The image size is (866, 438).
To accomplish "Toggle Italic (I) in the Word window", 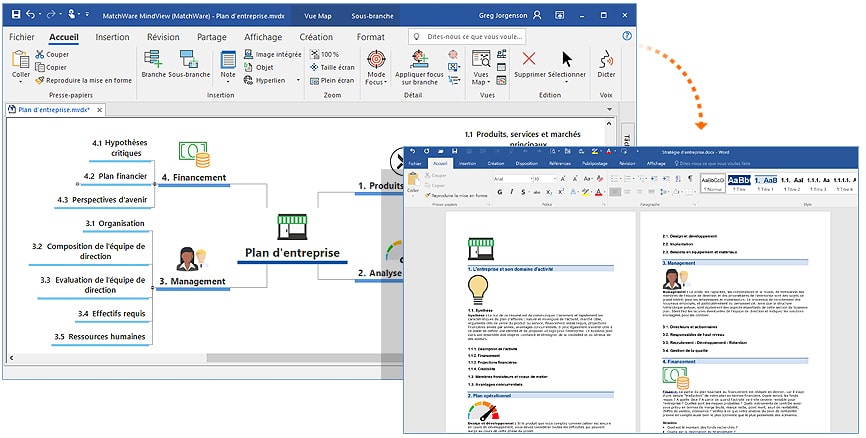I will click(512, 192).
